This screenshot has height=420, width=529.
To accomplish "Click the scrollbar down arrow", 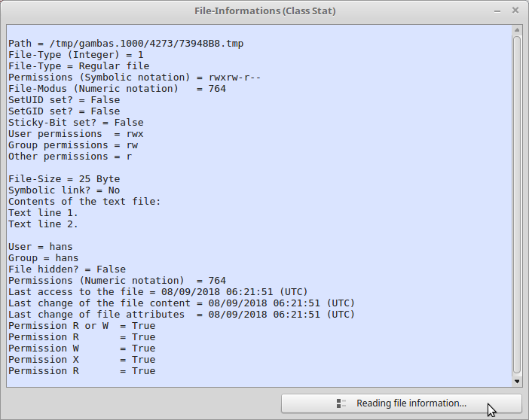I will [x=517, y=382].
